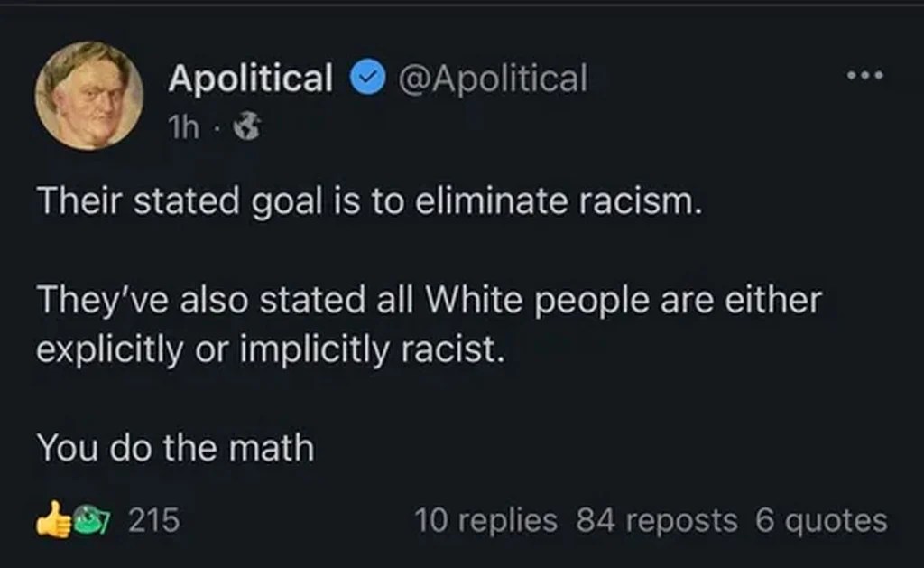Image resolution: width=924 pixels, height=568 pixels.
Task: Open the 10 replies list
Action: (485, 521)
